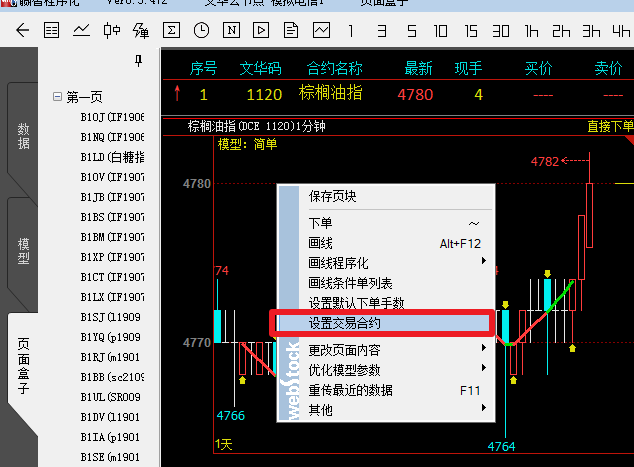Viewport: 634px width, 467px height.
Task: Toggle the panel pin icon
Action: pyautogui.click(x=138, y=62)
